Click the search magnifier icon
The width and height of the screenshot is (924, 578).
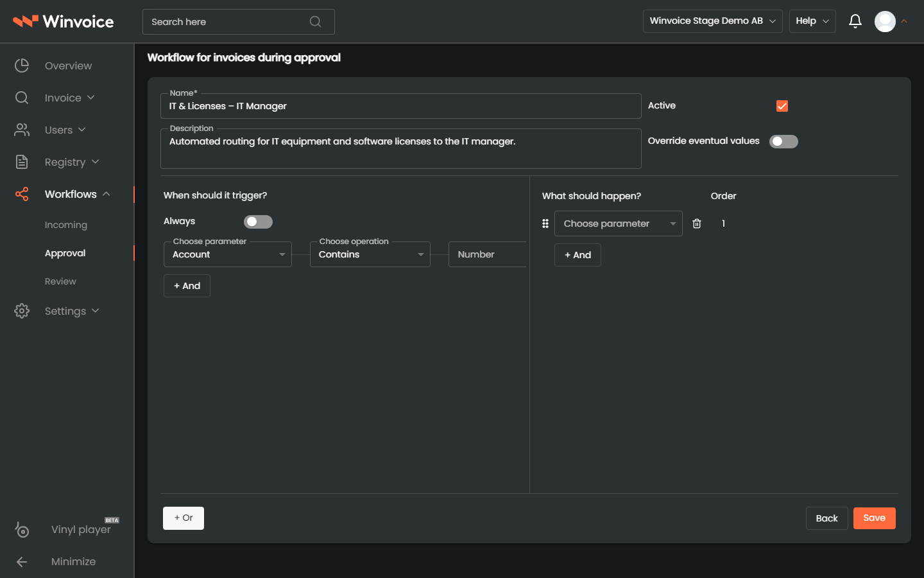point(315,22)
